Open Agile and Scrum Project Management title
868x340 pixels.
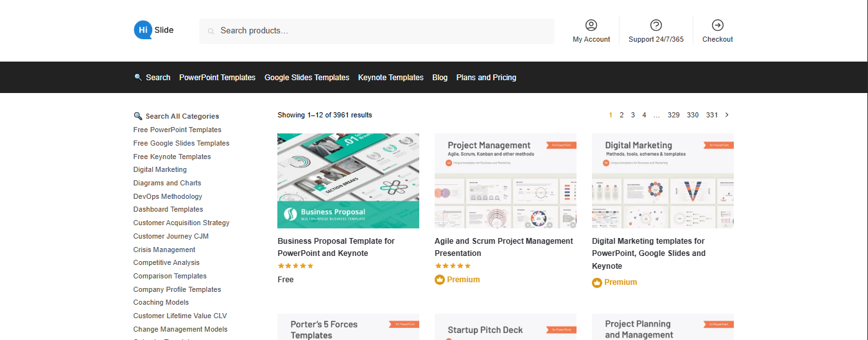(504, 247)
